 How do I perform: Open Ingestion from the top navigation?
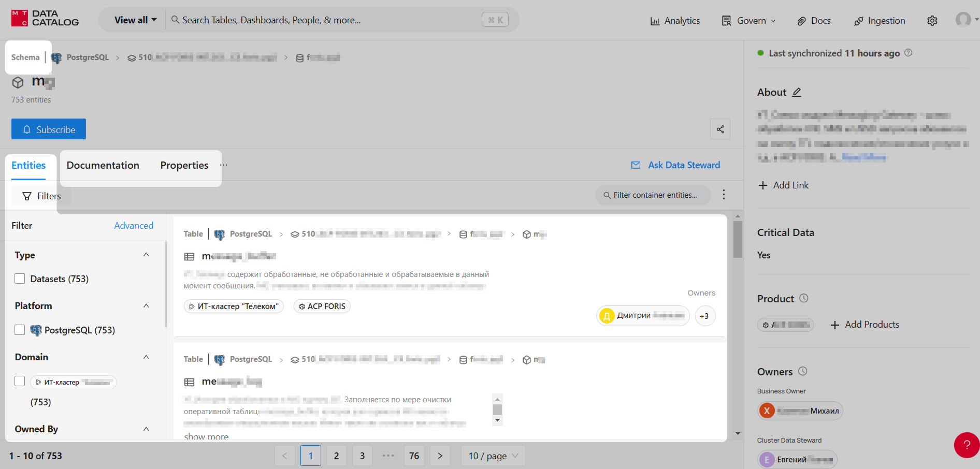(x=880, y=21)
